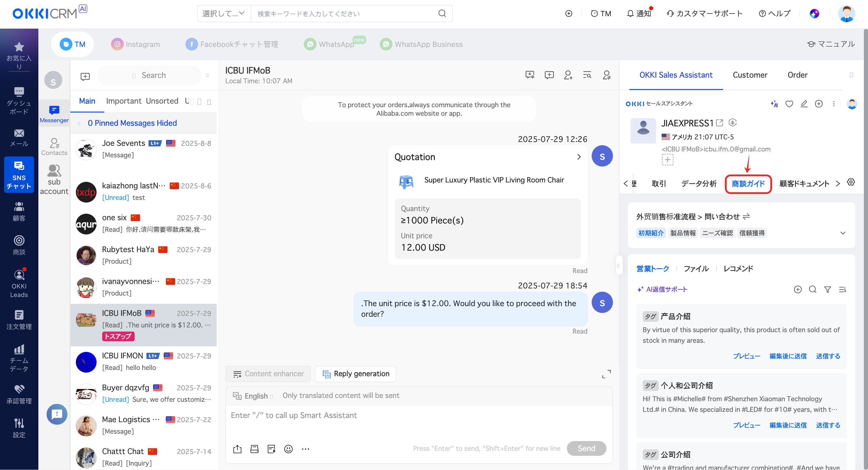Open the three-dot more menu in assistant header
Viewport: 868px width, 470px height.
click(834, 104)
